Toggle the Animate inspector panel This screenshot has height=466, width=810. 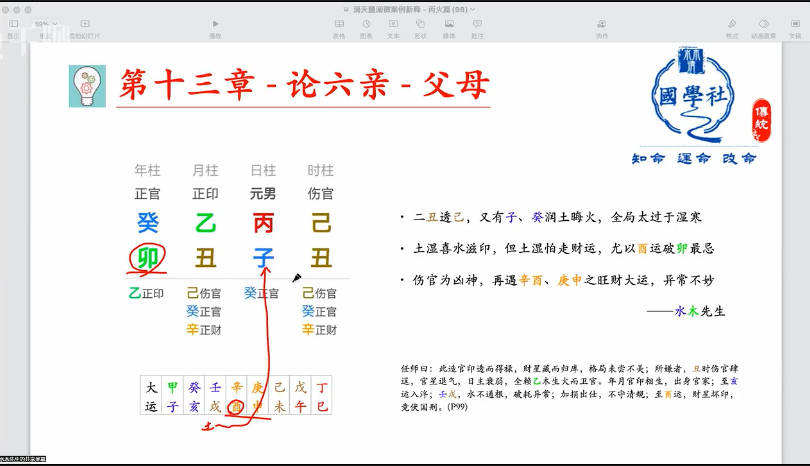[764, 23]
